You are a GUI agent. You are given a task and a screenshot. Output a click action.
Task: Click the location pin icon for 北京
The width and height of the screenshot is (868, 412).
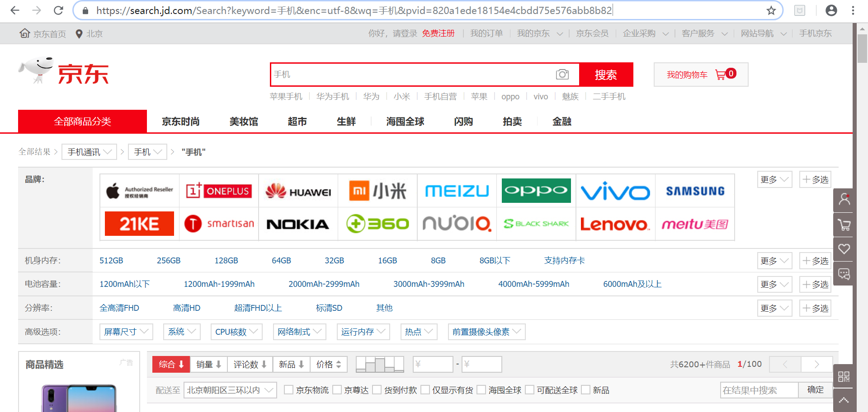tap(79, 34)
